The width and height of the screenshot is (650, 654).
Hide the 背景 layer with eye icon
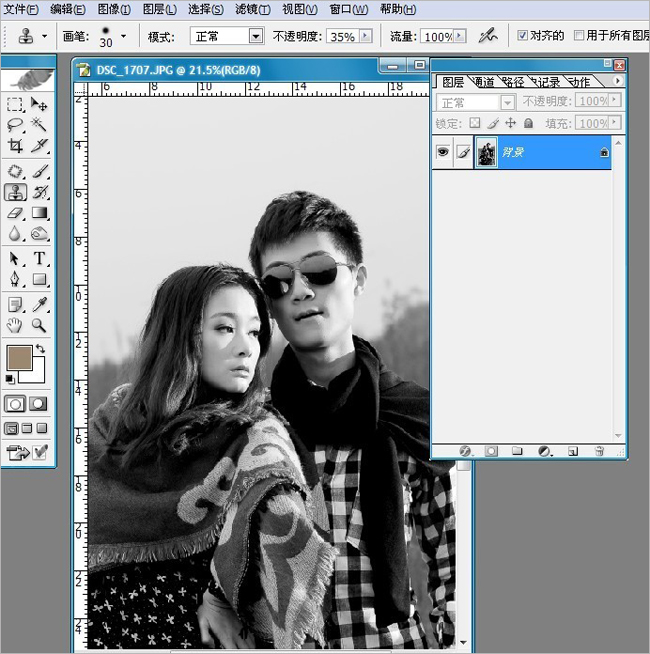pyautogui.click(x=443, y=152)
